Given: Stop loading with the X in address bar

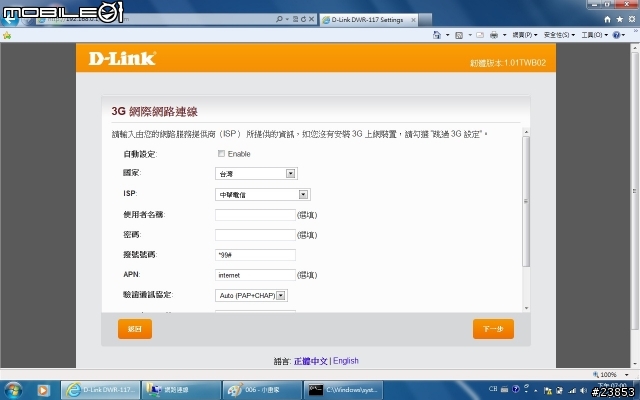Looking at the screenshot, I should tap(311, 19).
